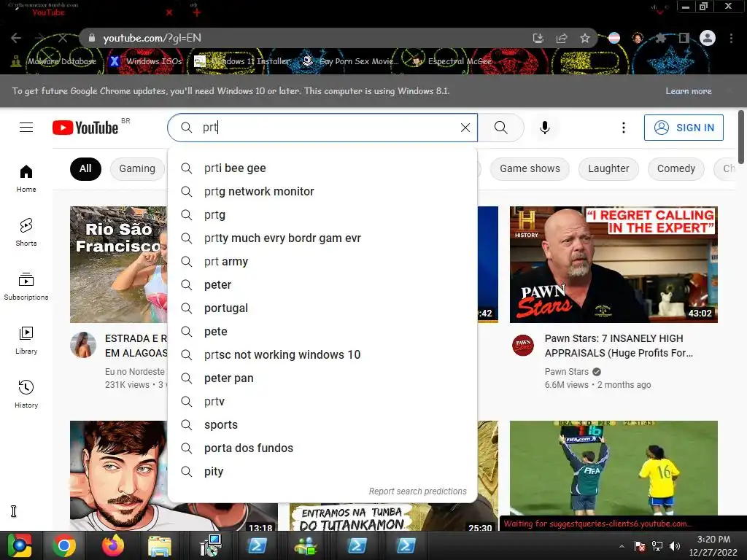This screenshot has width=747, height=560.
Task: Click Report search predictions link
Action: (418, 491)
